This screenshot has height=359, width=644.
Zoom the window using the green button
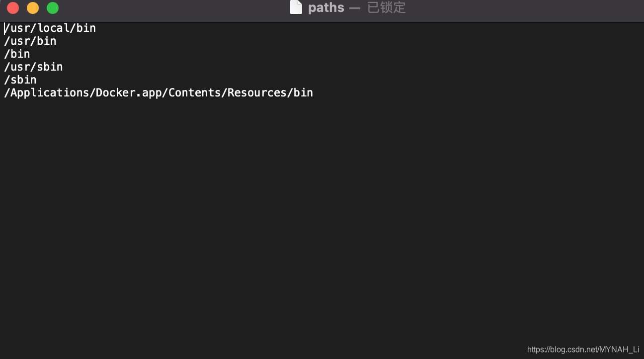(53, 8)
